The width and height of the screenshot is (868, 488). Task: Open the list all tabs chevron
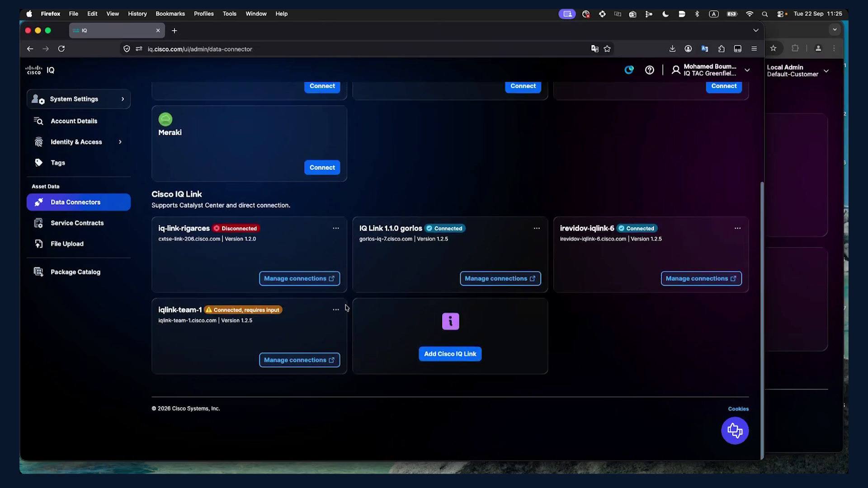[x=756, y=30]
